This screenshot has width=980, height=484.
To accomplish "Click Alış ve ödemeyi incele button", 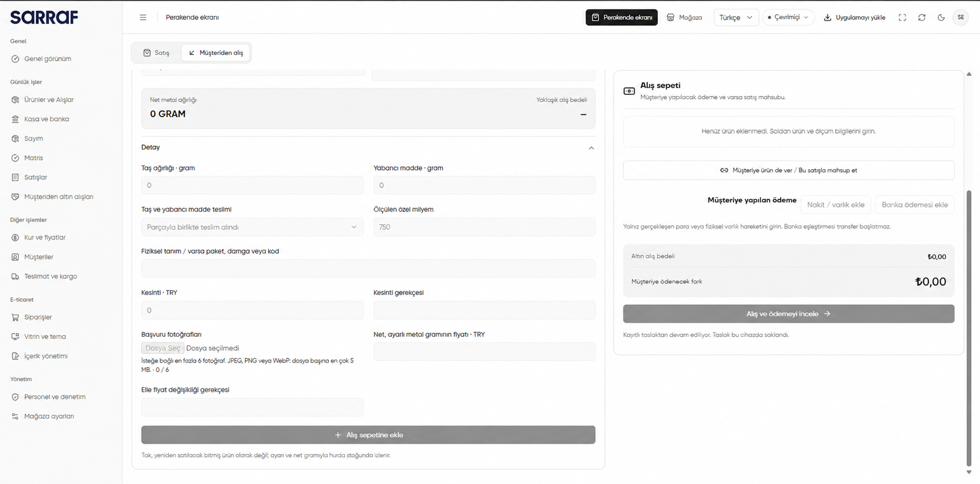I will pos(788,314).
